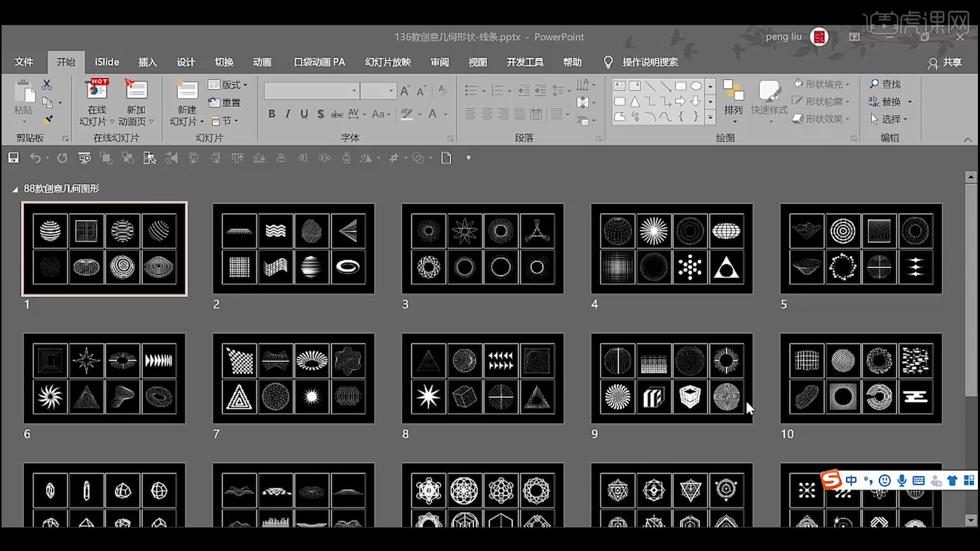This screenshot has width=980, height=551.
Task: Click the New Slide (新建幻灯片) icon
Action: click(x=187, y=91)
